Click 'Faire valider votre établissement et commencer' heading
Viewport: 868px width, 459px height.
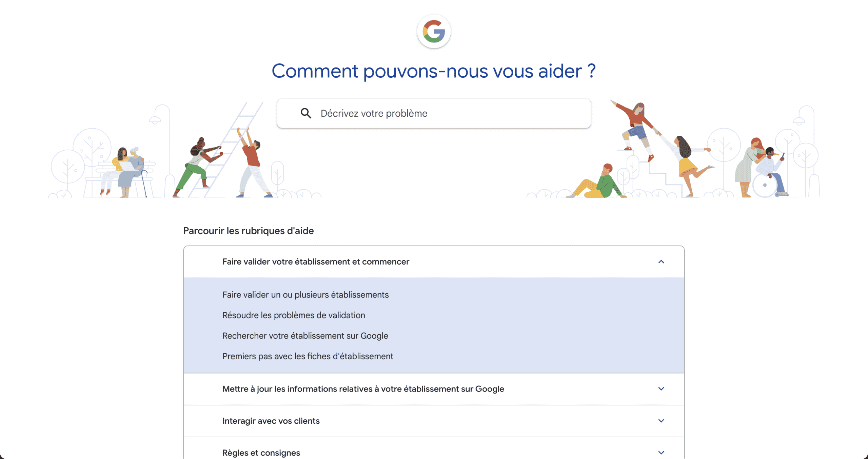click(x=316, y=262)
